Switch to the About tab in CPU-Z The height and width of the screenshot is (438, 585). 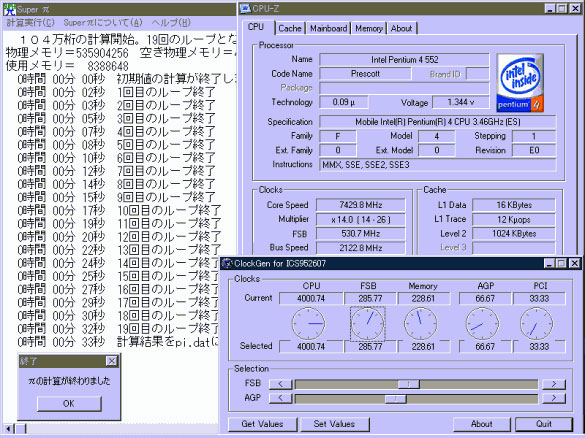pyautogui.click(x=402, y=28)
